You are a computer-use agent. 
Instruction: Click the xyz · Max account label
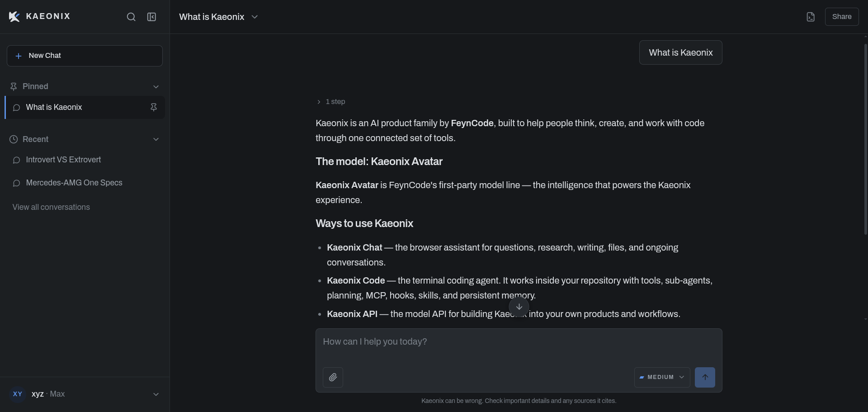coord(48,394)
